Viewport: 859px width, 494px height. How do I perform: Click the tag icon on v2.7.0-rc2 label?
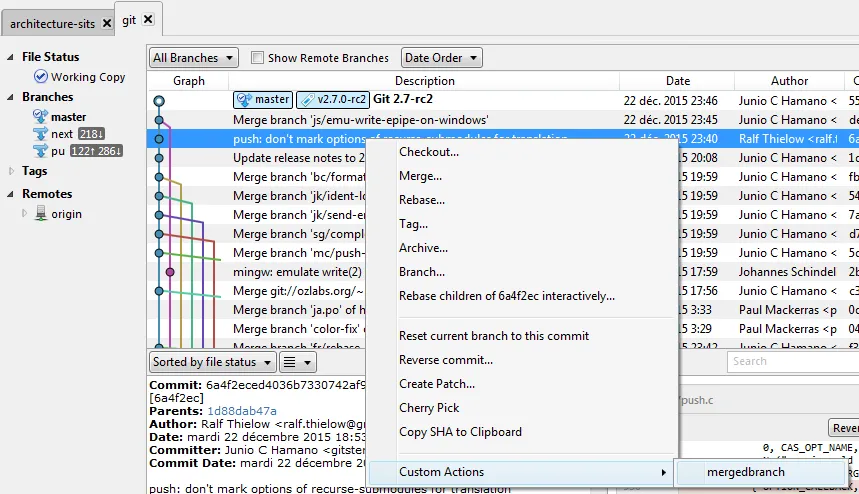(308, 100)
